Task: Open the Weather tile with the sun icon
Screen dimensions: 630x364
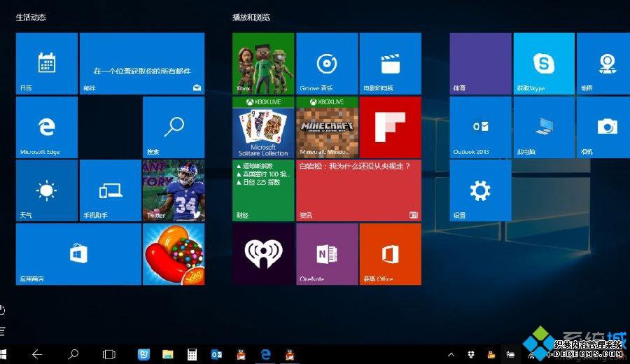Action: pos(47,190)
